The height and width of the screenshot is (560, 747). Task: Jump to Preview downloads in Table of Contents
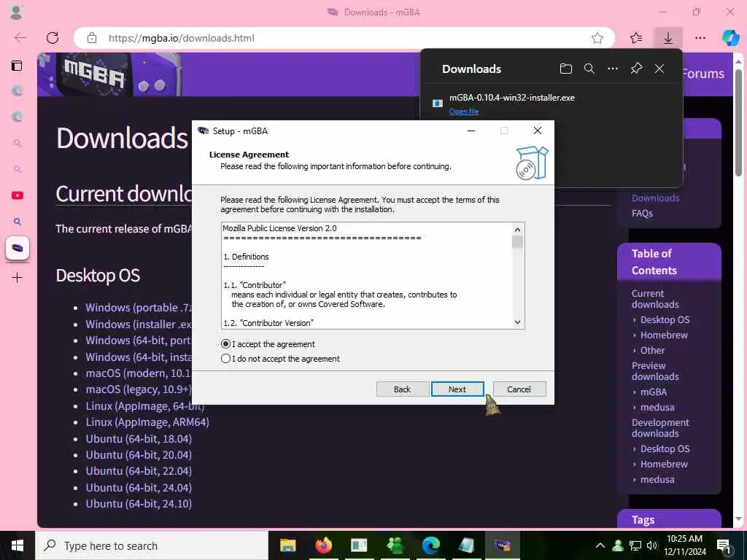[655, 371]
